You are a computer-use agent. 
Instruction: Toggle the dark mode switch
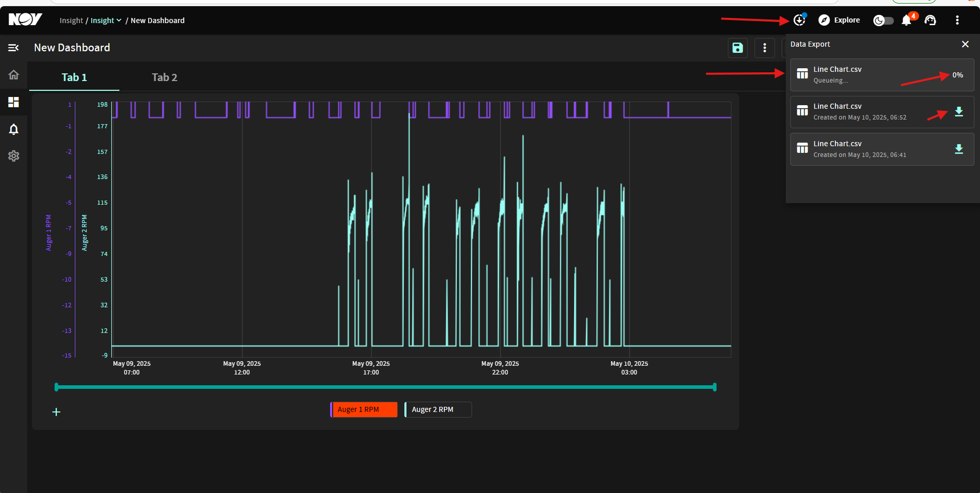pyautogui.click(x=884, y=20)
